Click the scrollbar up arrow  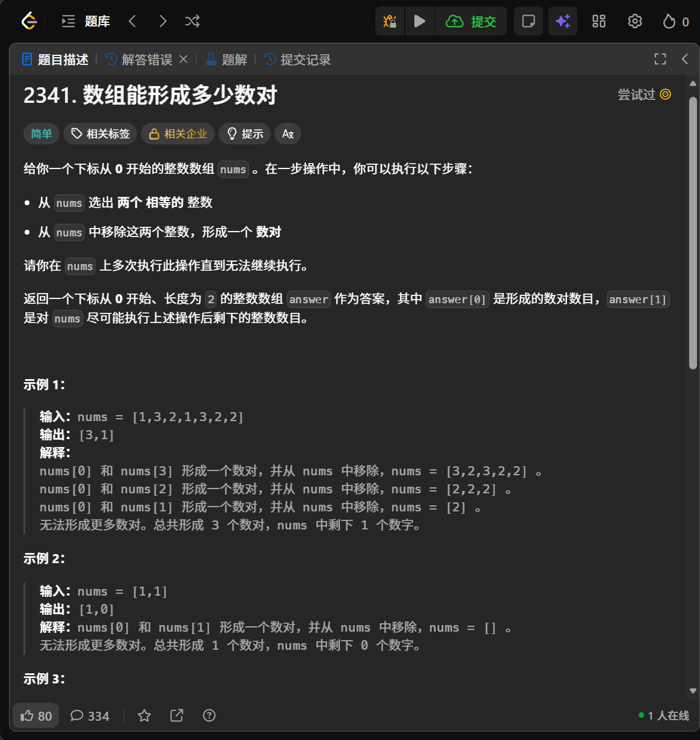(693, 84)
